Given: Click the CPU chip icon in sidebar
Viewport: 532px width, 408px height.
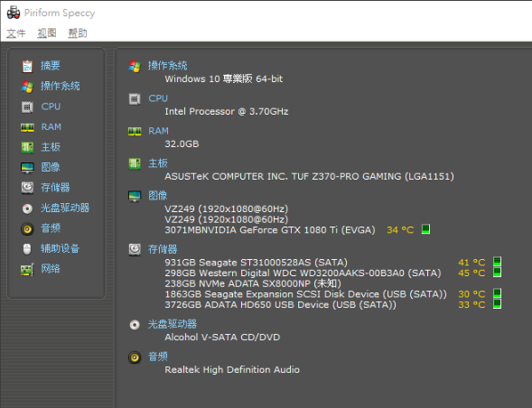Looking at the screenshot, I should point(27,107).
